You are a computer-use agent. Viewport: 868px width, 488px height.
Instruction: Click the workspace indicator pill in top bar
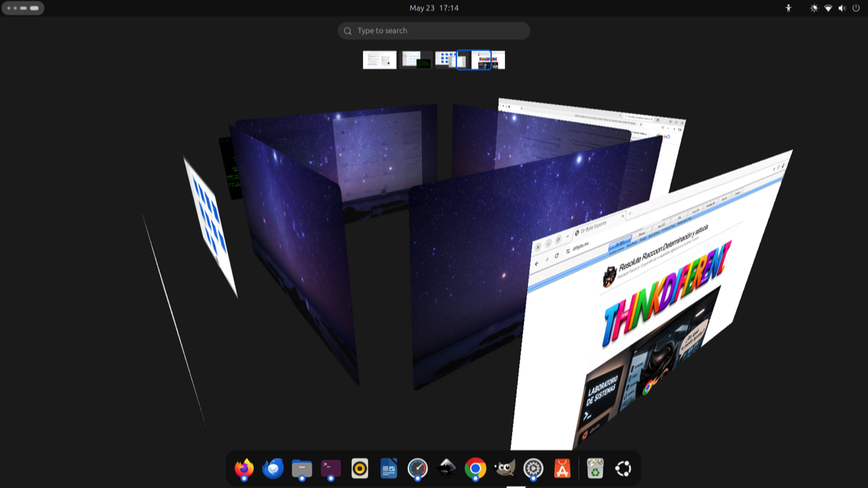(23, 8)
